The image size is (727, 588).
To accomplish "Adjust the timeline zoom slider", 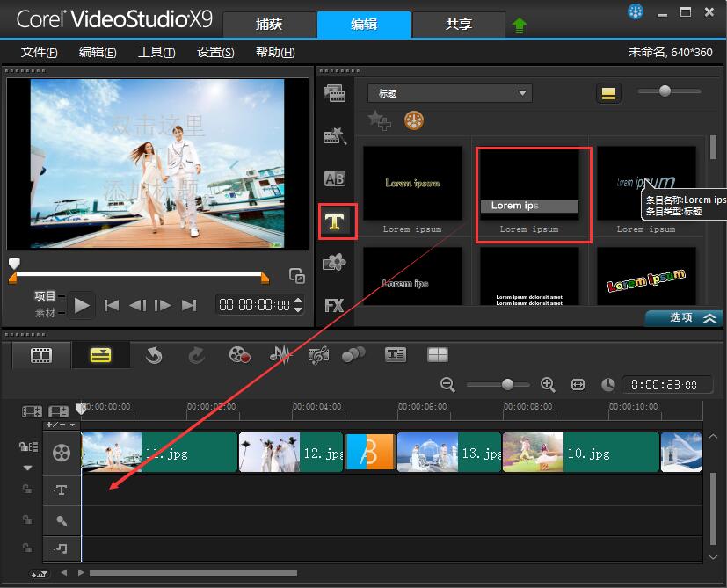I will [x=508, y=384].
